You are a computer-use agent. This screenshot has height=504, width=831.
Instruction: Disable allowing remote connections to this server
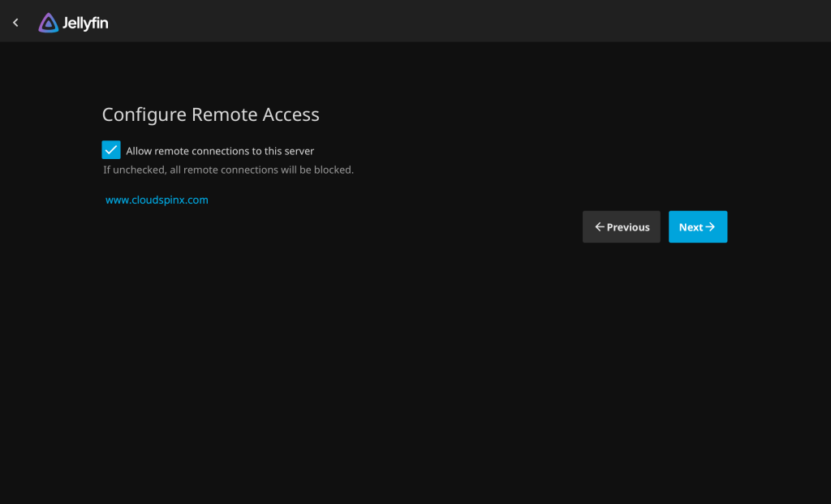pos(111,149)
